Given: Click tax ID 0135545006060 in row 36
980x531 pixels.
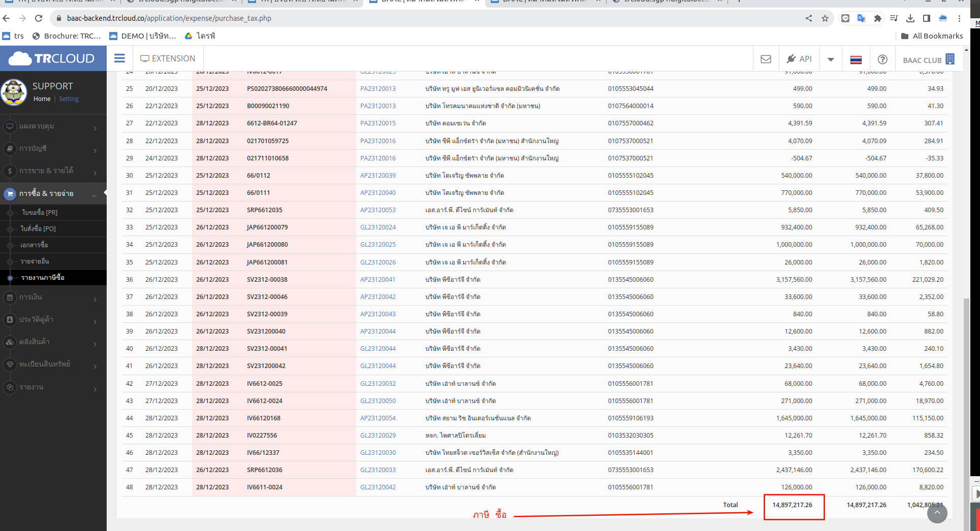Looking at the screenshot, I should click(630, 279).
